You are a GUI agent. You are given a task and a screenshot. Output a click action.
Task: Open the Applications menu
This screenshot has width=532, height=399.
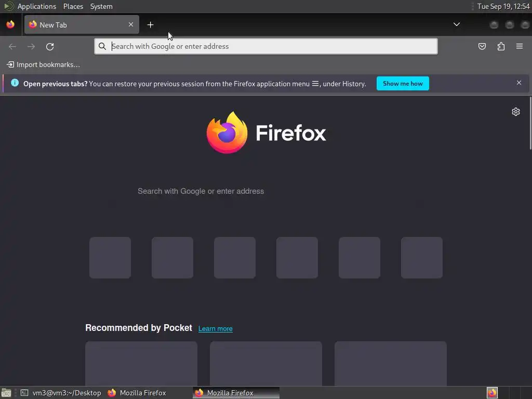(x=37, y=6)
